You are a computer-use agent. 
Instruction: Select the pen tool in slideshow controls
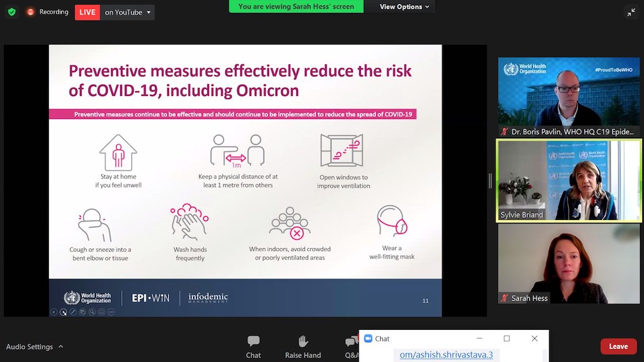[x=72, y=312]
